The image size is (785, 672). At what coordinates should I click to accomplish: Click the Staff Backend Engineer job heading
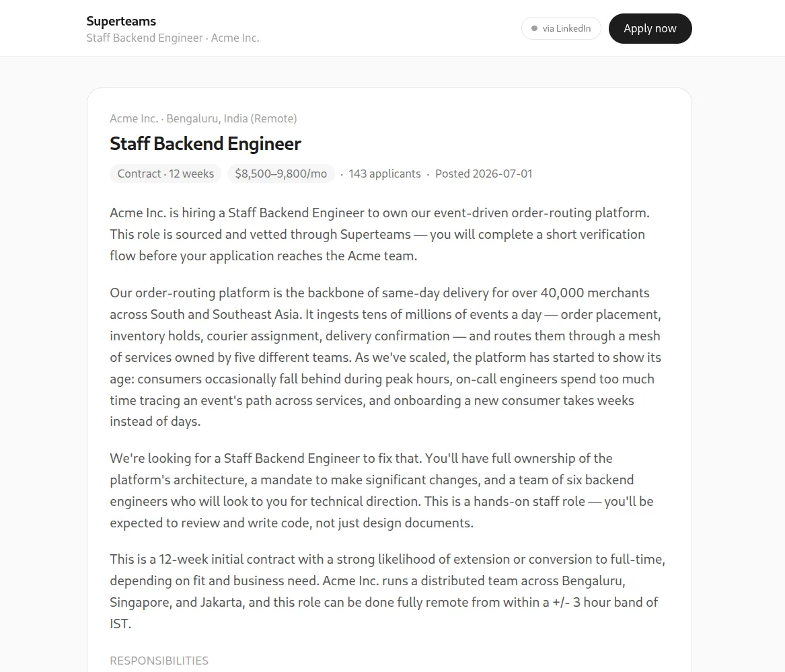coord(205,144)
